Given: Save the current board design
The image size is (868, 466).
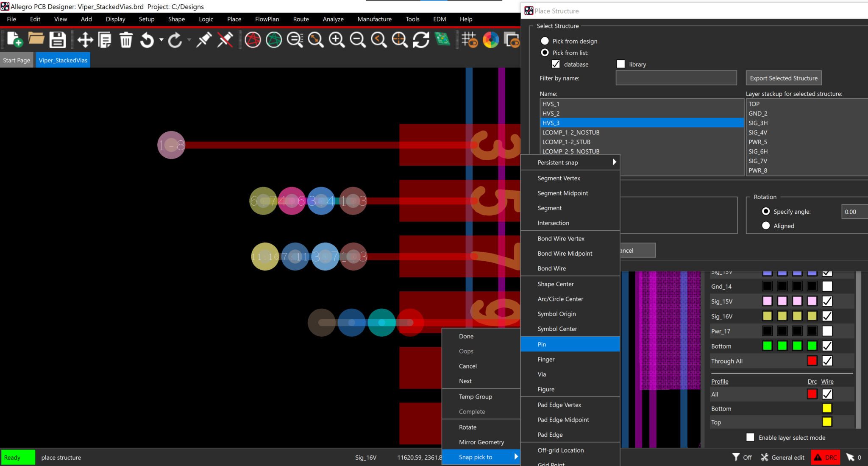Looking at the screenshot, I should tap(58, 39).
